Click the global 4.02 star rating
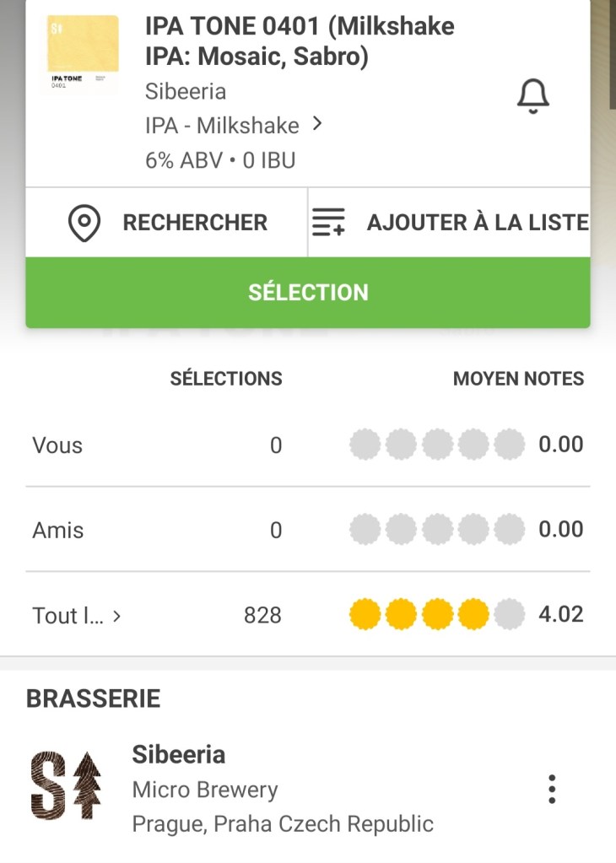The height and width of the screenshot is (863, 616). [x=437, y=615]
